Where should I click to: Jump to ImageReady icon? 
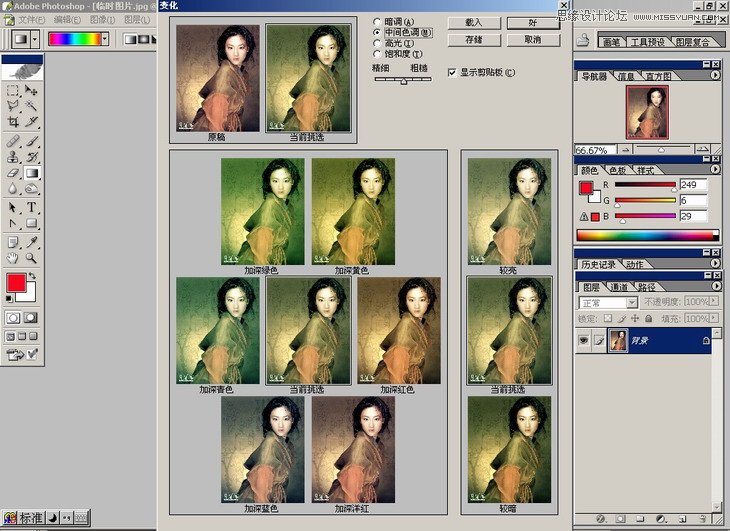(15, 355)
